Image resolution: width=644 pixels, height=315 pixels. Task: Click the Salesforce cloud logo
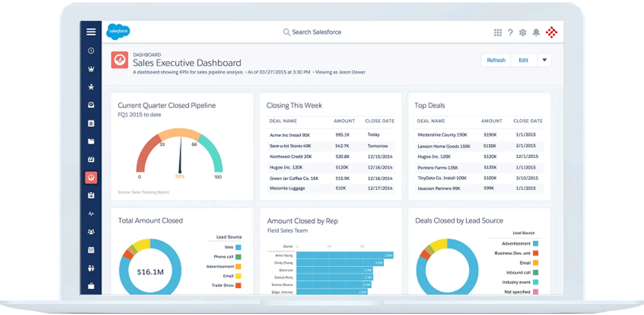click(x=118, y=31)
